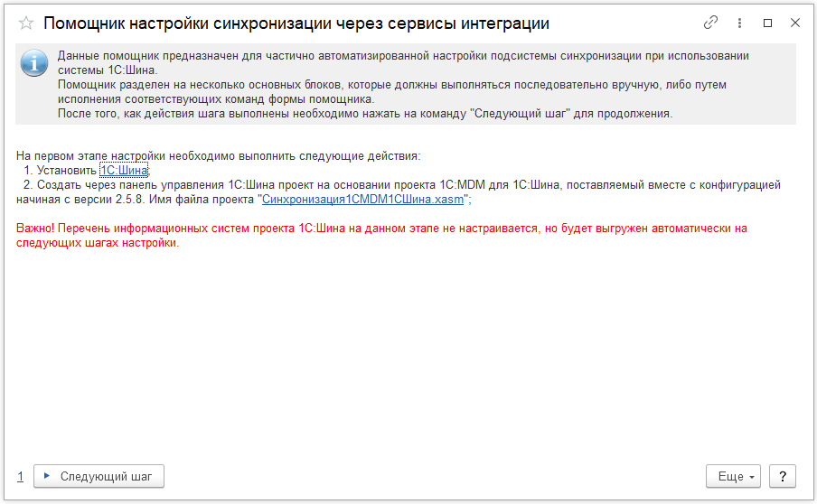Maximize the assistant window with square icon
The height and width of the screenshot is (504, 817).
[768, 23]
